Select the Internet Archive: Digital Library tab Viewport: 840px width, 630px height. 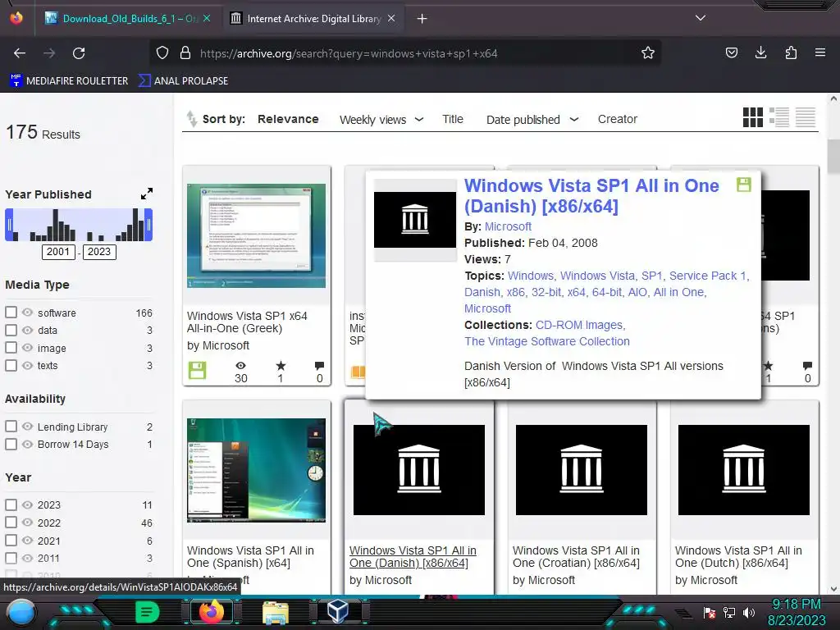pos(314,19)
